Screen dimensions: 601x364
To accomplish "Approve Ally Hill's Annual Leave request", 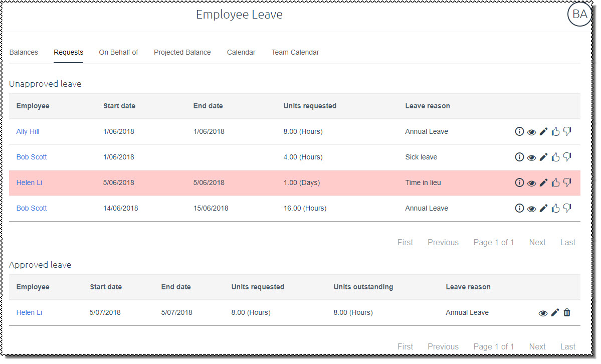I will 555,131.
